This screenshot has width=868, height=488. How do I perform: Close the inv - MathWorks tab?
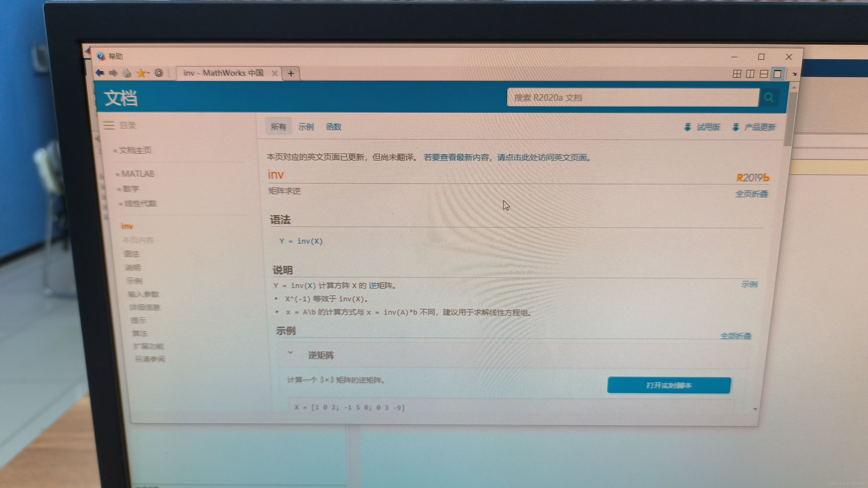[x=275, y=74]
